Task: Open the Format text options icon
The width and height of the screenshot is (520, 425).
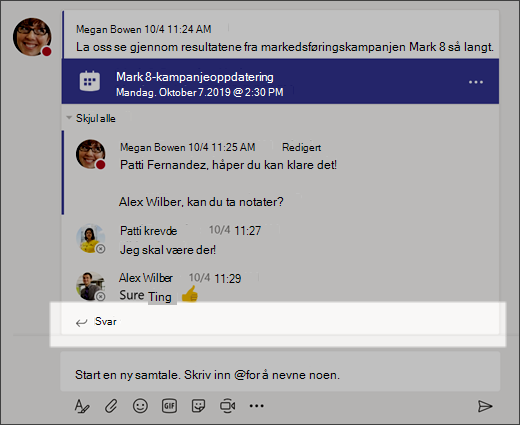Action: 82,406
